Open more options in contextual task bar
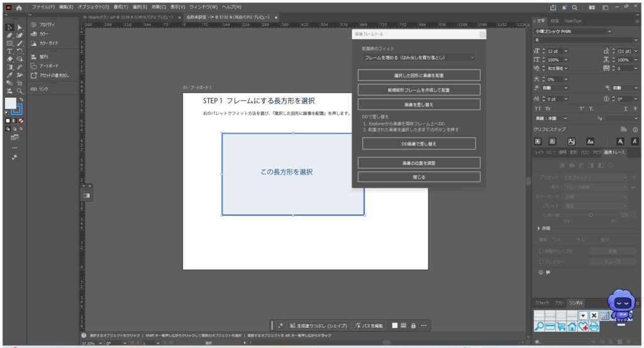 [424, 325]
